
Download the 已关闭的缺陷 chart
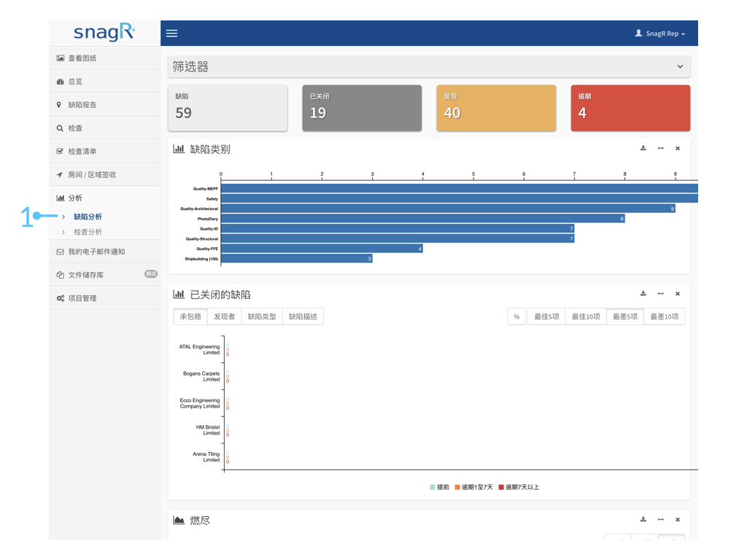click(643, 293)
